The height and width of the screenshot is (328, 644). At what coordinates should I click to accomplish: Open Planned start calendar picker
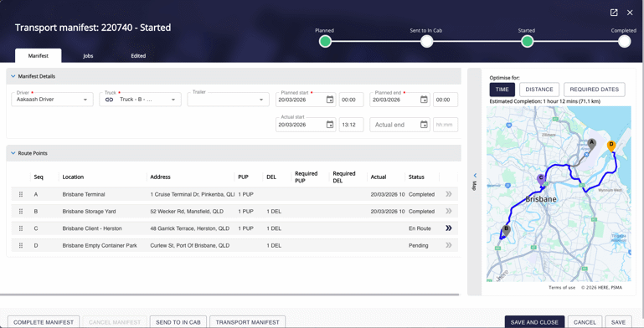(330, 100)
